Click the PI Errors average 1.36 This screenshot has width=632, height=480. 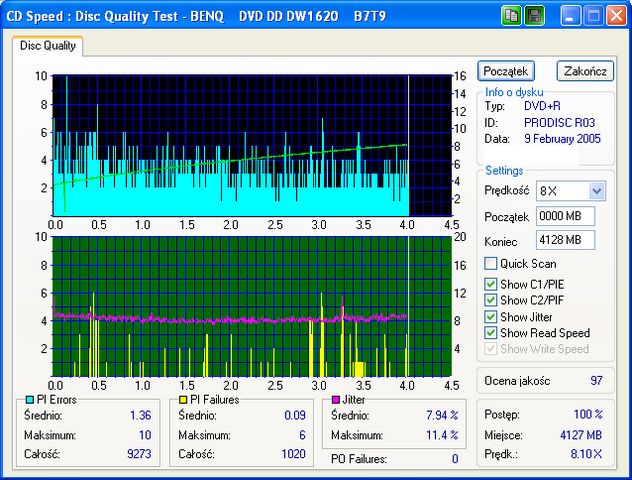click(140, 416)
